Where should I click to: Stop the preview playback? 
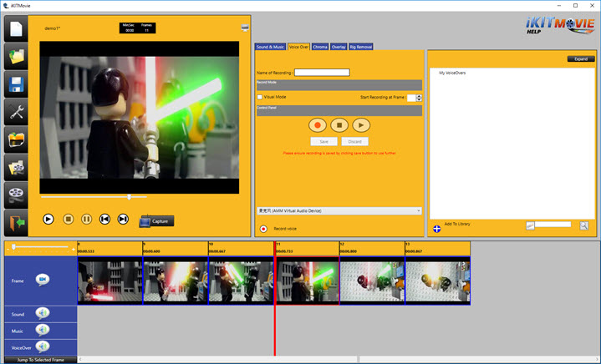[x=69, y=219]
